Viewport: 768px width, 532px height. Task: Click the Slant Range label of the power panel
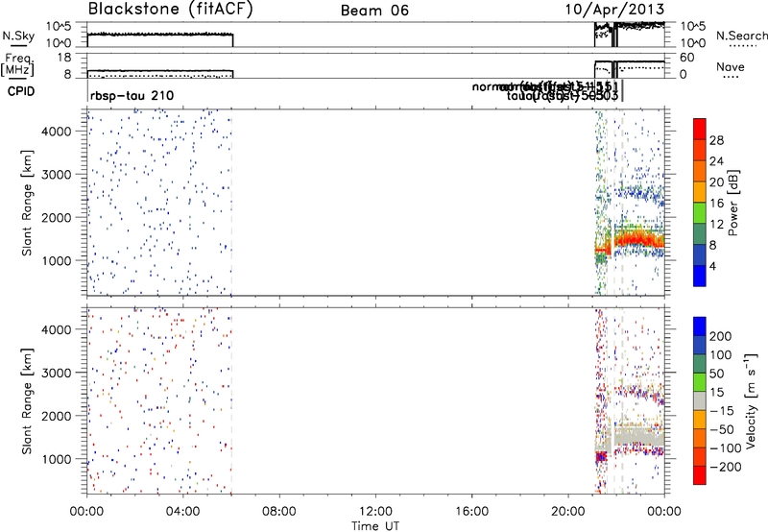click(x=27, y=203)
